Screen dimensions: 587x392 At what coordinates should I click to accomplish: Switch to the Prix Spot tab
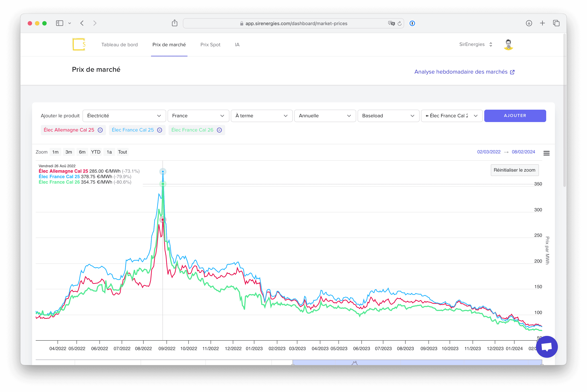pyautogui.click(x=210, y=44)
